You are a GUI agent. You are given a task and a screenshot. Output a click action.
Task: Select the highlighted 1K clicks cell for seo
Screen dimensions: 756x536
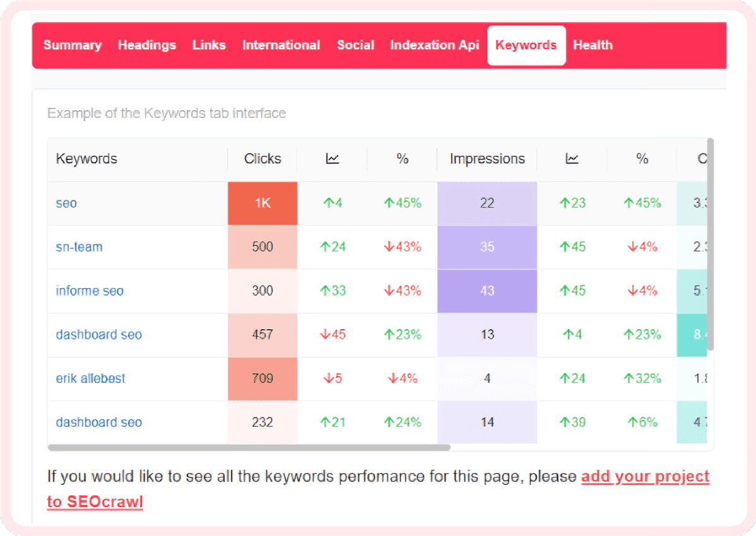click(262, 203)
